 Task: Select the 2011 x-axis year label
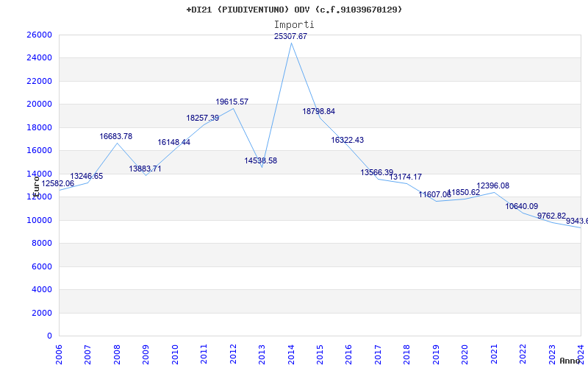(x=204, y=355)
